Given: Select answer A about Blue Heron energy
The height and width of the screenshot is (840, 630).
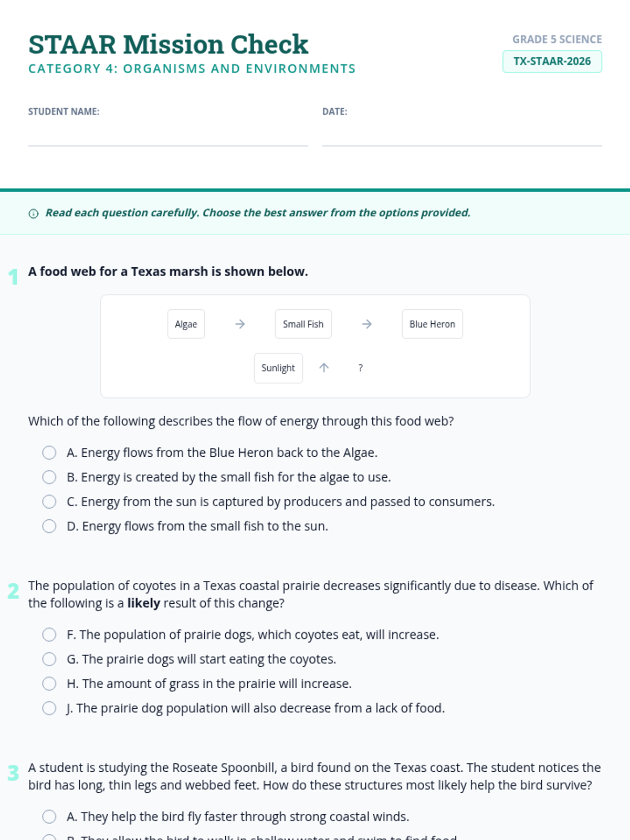Looking at the screenshot, I should [x=49, y=453].
